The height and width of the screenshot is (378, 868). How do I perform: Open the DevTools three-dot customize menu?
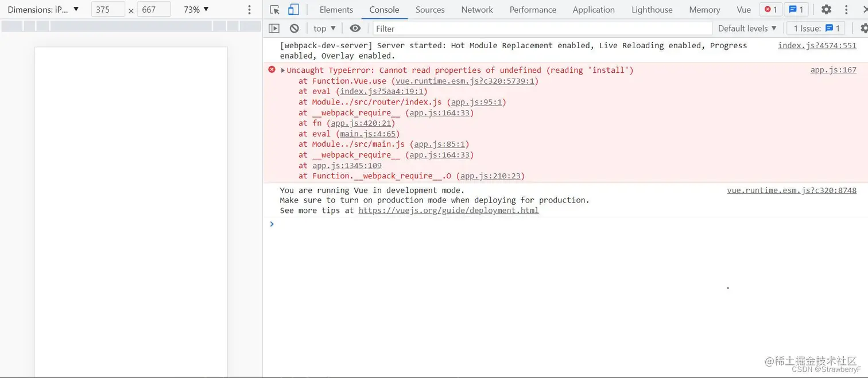click(846, 10)
